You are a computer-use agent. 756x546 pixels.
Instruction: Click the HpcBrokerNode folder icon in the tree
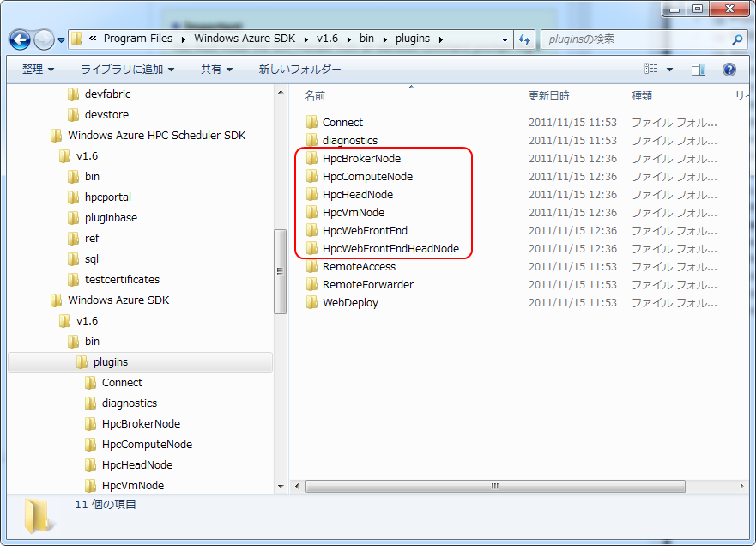(x=90, y=424)
